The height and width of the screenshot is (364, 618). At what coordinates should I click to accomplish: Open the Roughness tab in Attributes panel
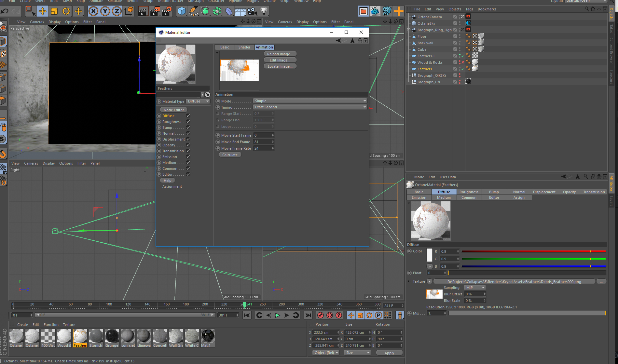click(x=469, y=192)
